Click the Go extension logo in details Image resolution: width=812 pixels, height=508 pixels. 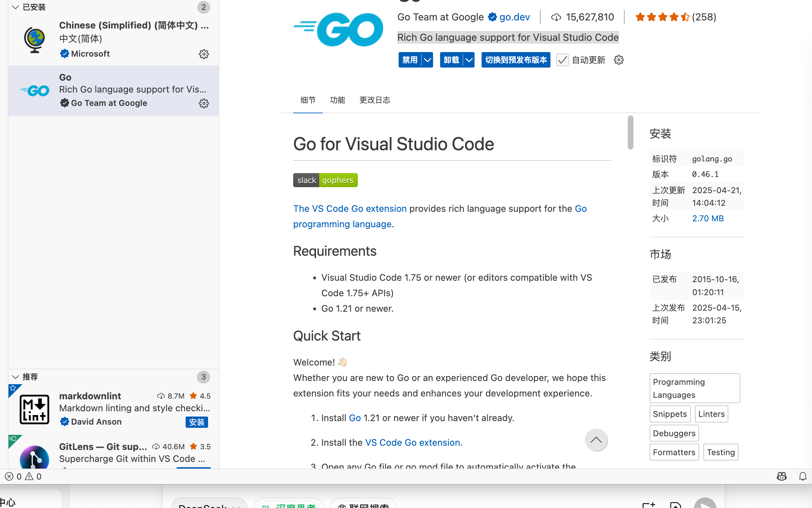(338, 30)
